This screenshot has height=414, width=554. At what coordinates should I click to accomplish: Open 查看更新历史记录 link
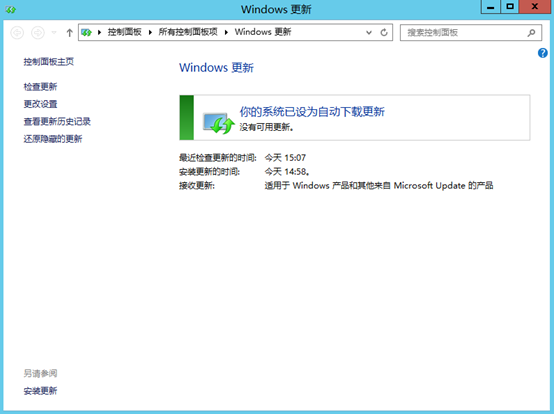pyautogui.click(x=57, y=122)
